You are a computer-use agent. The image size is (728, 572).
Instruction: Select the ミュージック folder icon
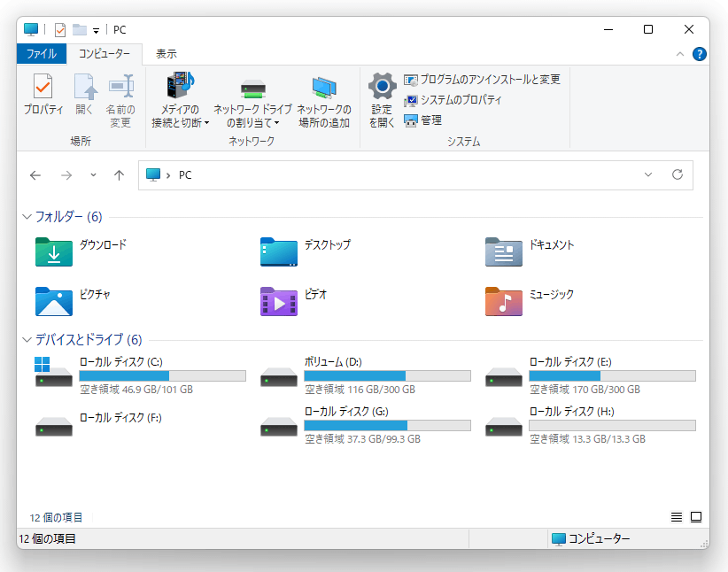pyautogui.click(x=504, y=301)
